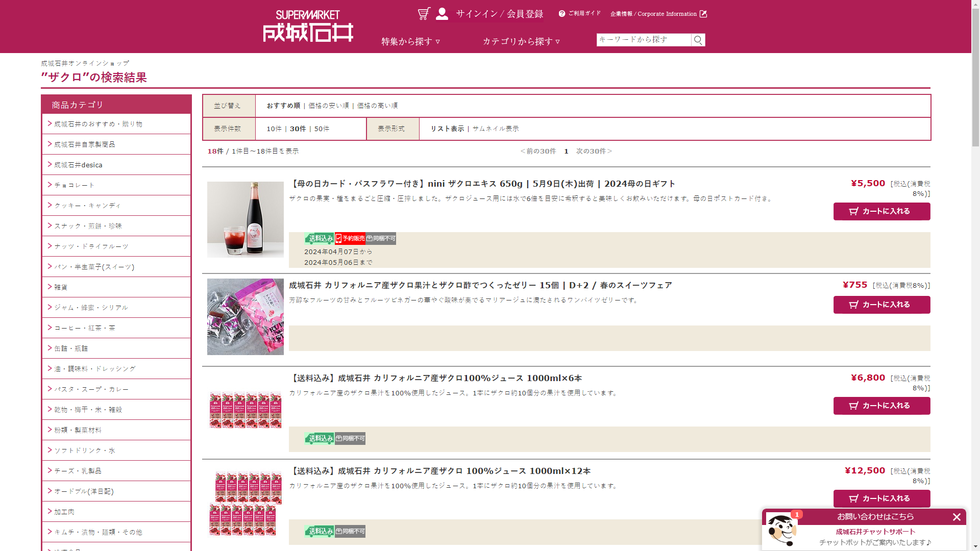Switch to サムネイル表示 view

pos(495,129)
